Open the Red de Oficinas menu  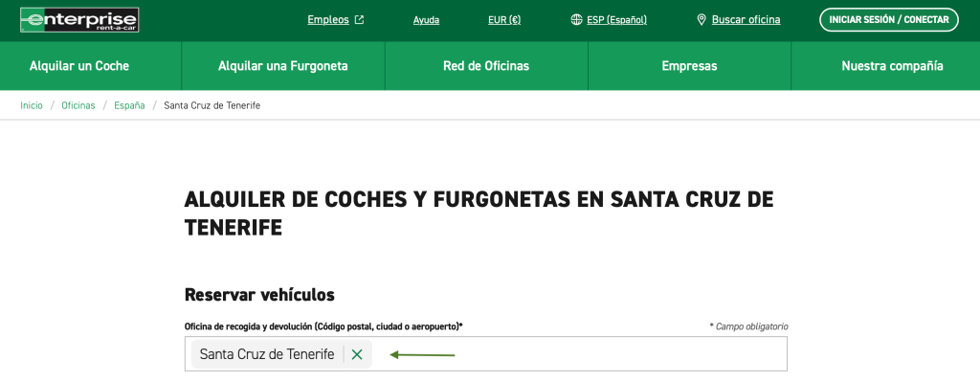point(486,66)
